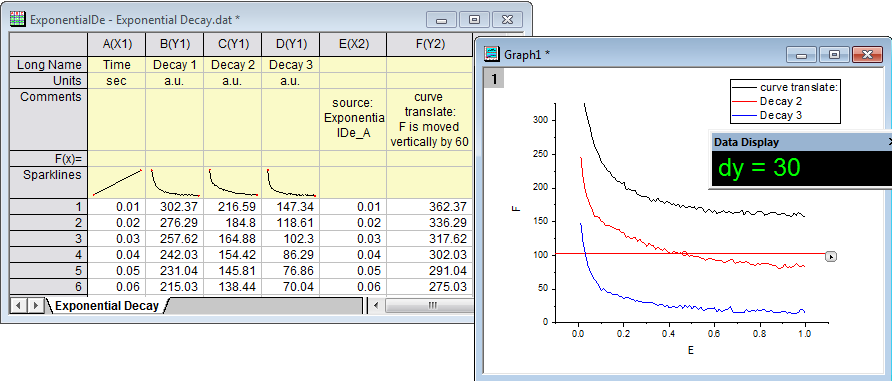
Task: Click the Units row label
Action: [49, 81]
